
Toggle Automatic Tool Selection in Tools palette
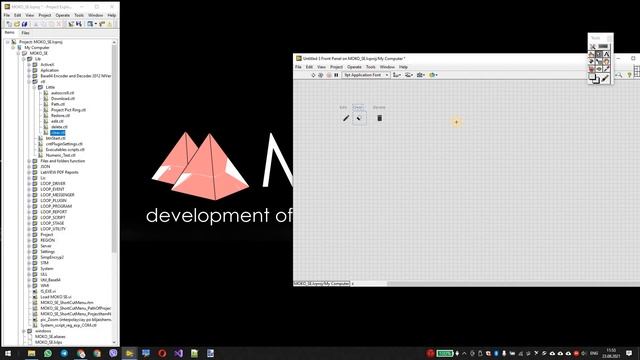pos(599,47)
